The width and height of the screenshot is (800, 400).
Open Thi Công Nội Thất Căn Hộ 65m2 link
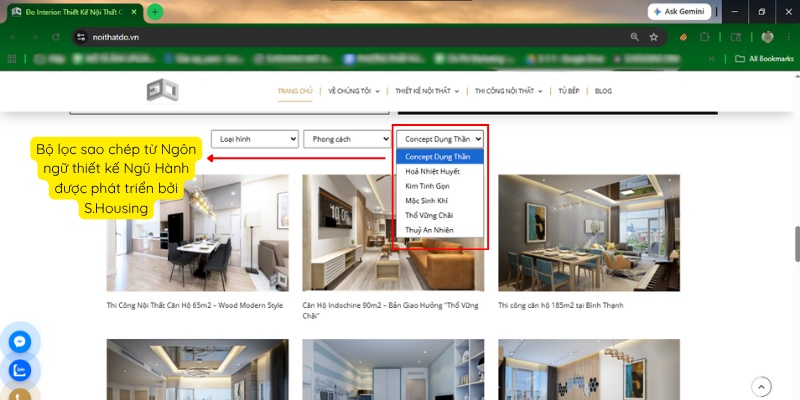tap(194, 305)
